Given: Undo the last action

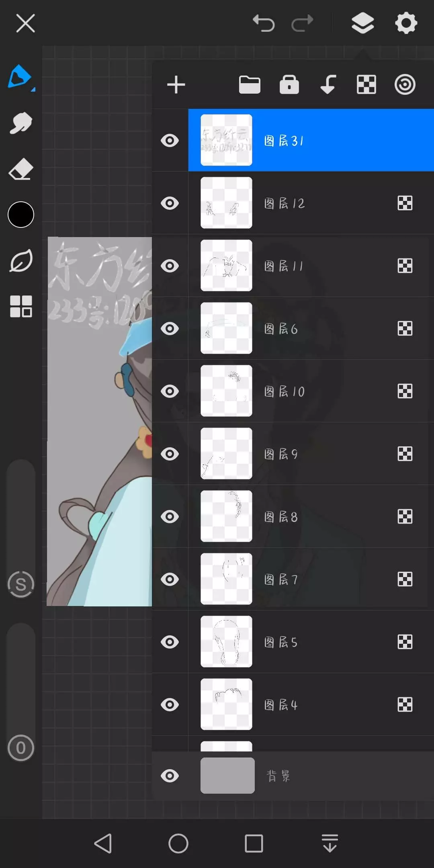Looking at the screenshot, I should coord(264,23).
